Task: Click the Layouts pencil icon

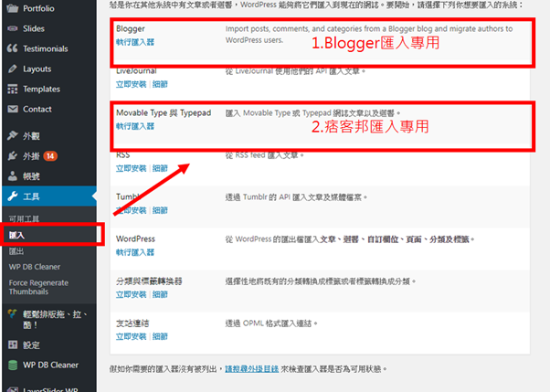Action: pos(13,69)
